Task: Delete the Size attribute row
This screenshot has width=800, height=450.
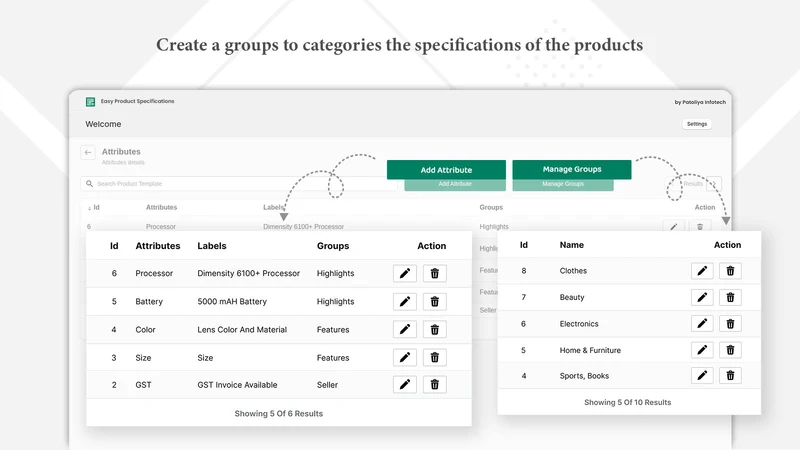Action: point(435,358)
